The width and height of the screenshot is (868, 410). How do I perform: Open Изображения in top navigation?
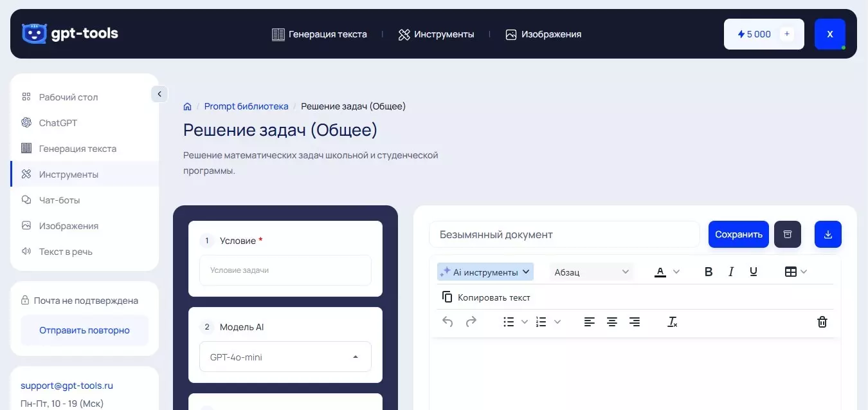[x=543, y=34]
